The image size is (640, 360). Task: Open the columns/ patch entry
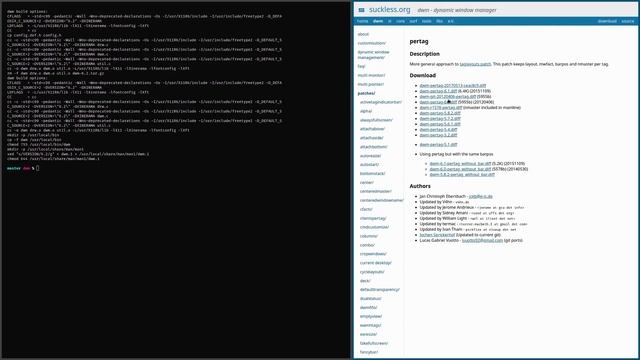coord(369,236)
